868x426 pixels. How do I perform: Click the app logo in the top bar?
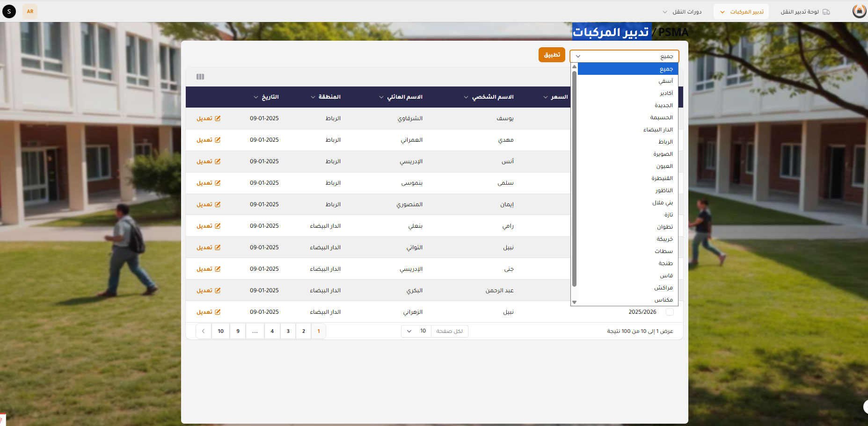[859, 11]
